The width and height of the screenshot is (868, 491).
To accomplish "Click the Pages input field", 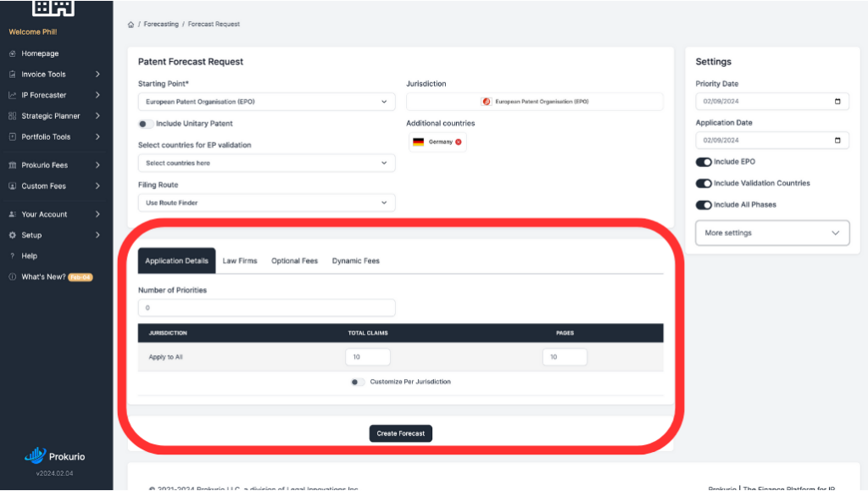I will (x=565, y=357).
